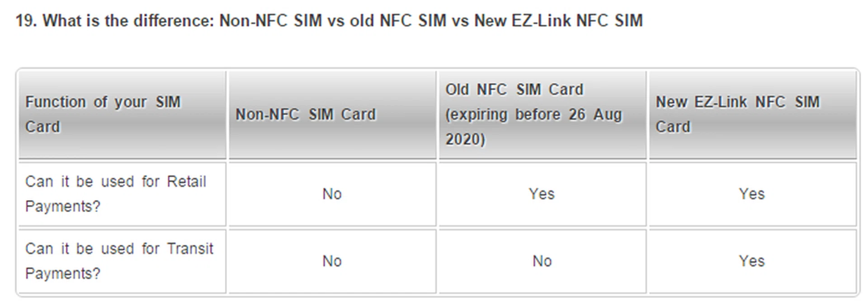The height and width of the screenshot is (307, 868).
Task: Click the 'expiring before 26 Aug' text line
Action: 533,115
